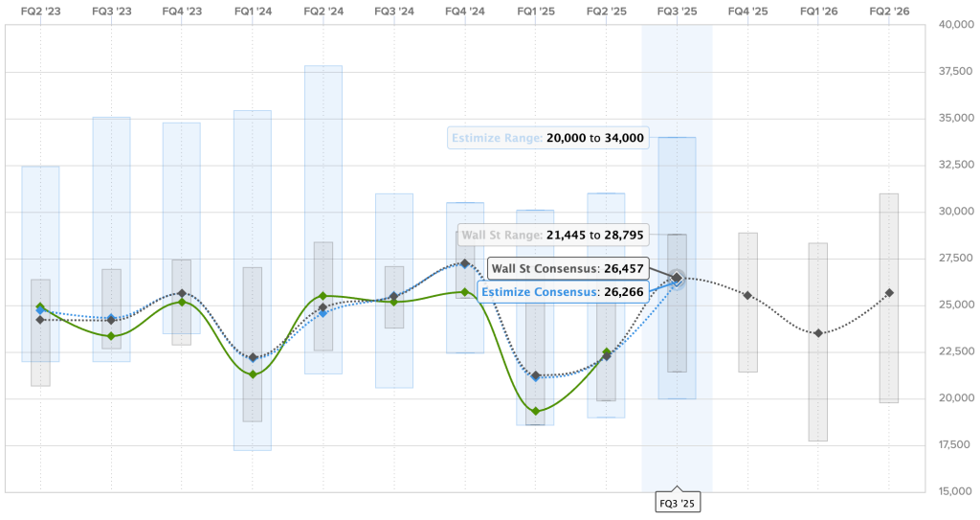The width and height of the screenshot is (980, 520).
Task: Click the FQ2 '26 quarter header
Action: pyautogui.click(x=889, y=11)
